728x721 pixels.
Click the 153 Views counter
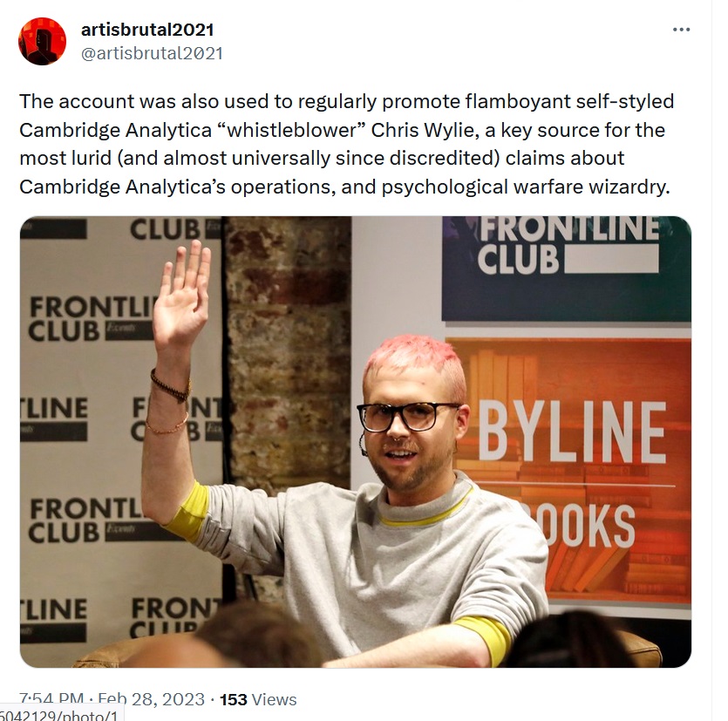[258, 699]
